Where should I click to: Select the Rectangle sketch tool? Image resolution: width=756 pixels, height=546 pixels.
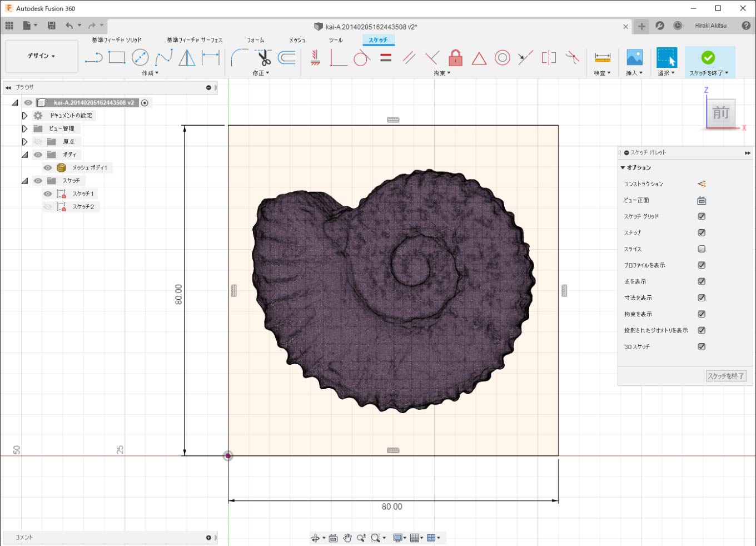pyautogui.click(x=117, y=57)
